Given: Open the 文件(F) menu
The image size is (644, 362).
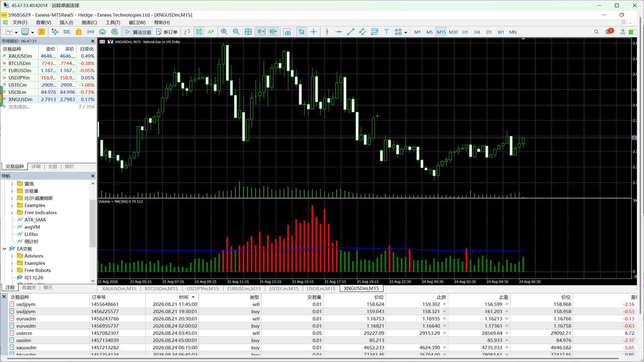Looking at the screenshot, I should tap(20, 22).
